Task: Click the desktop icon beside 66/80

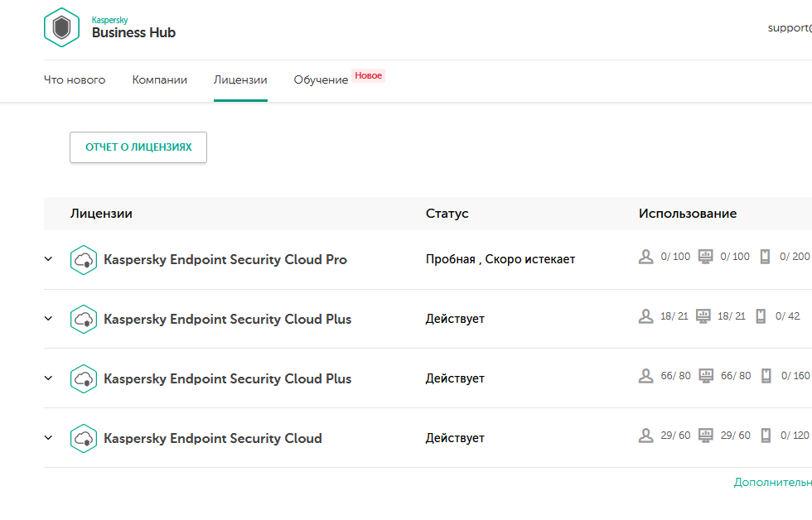Action: [x=705, y=376]
